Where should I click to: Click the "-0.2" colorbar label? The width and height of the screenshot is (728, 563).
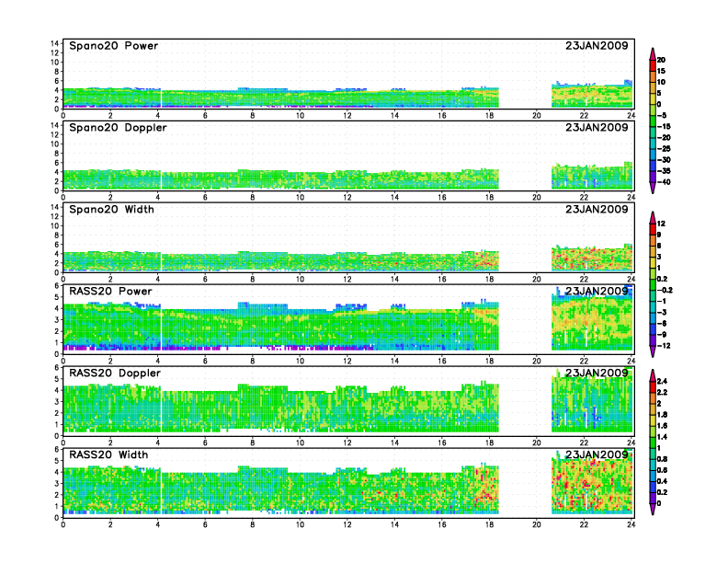pyautogui.click(x=665, y=291)
